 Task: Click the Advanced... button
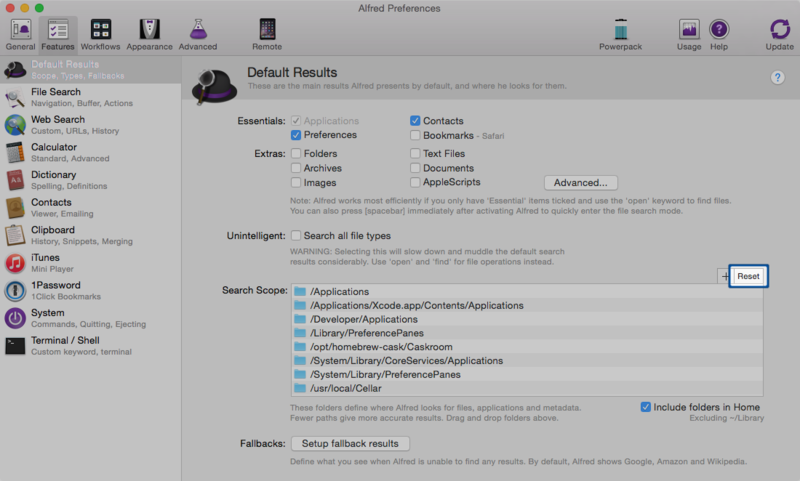pyautogui.click(x=581, y=183)
